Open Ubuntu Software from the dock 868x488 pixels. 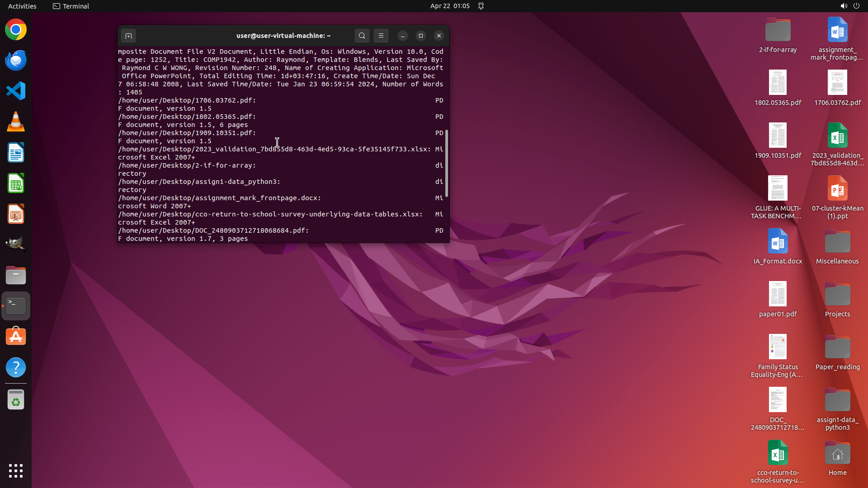point(16,337)
